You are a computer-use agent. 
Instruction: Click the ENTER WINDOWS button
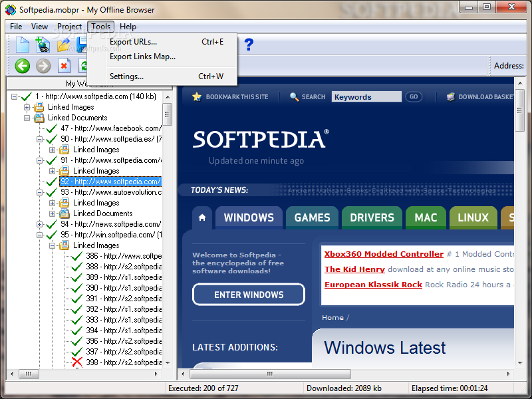249,295
